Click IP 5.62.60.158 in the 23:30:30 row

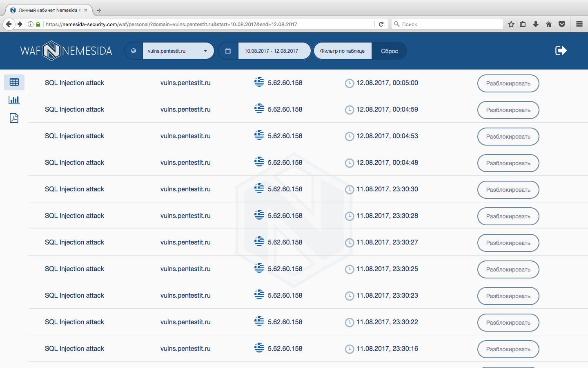285,189
